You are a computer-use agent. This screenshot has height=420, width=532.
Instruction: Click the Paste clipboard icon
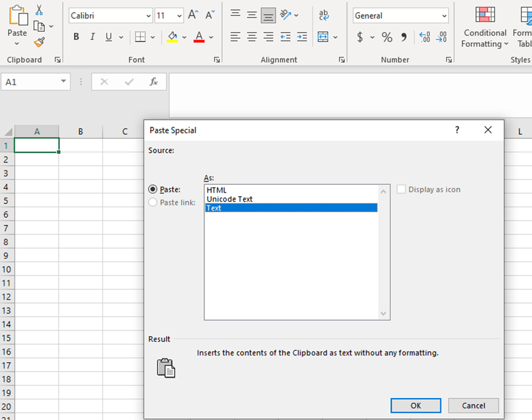(x=18, y=17)
